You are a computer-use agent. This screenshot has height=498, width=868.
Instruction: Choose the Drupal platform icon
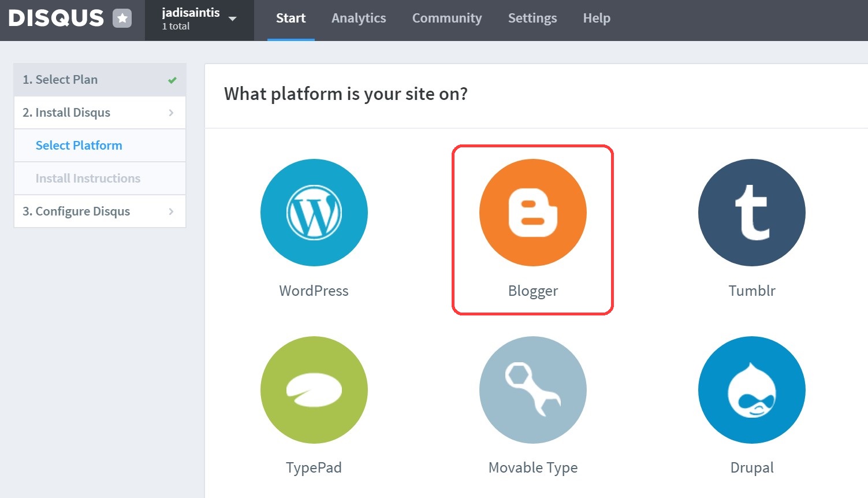(x=751, y=390)
